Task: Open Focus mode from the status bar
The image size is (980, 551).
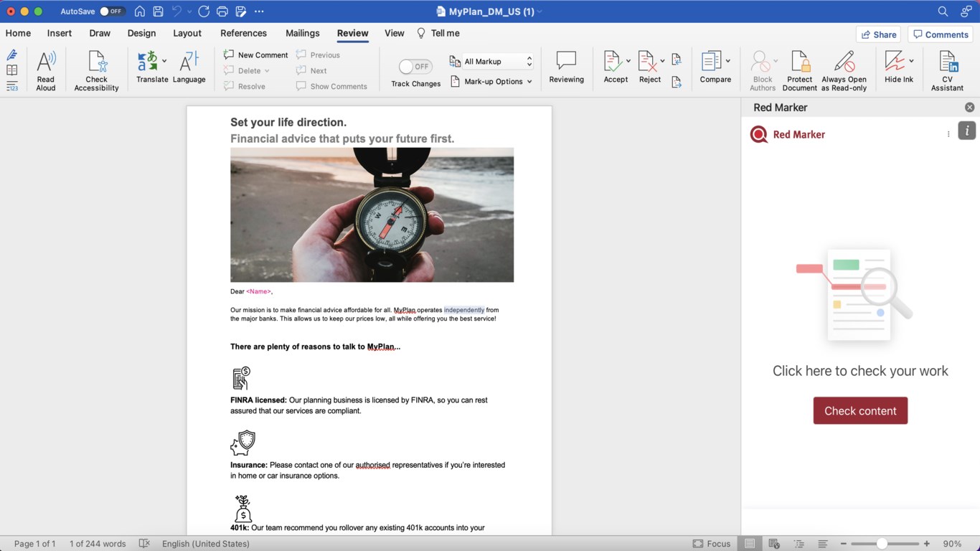Action: click(x=712, y=544)
